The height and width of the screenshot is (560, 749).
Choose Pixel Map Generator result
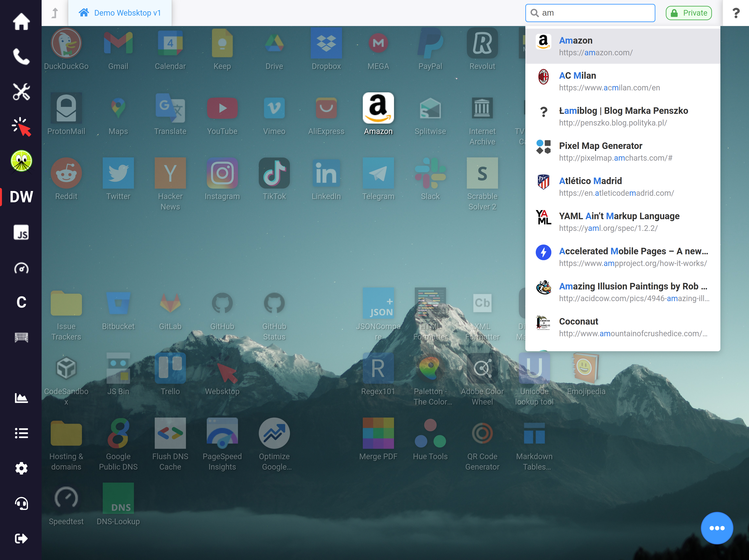pos(622,151)
